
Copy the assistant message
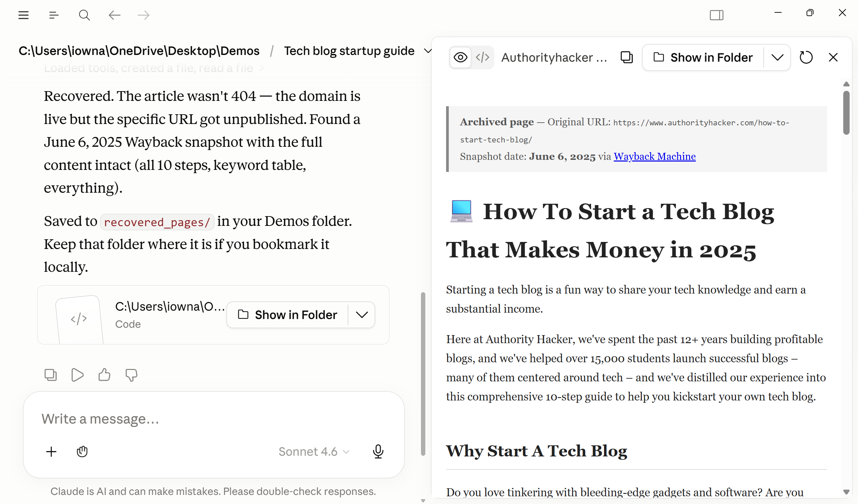coord(50,375)
